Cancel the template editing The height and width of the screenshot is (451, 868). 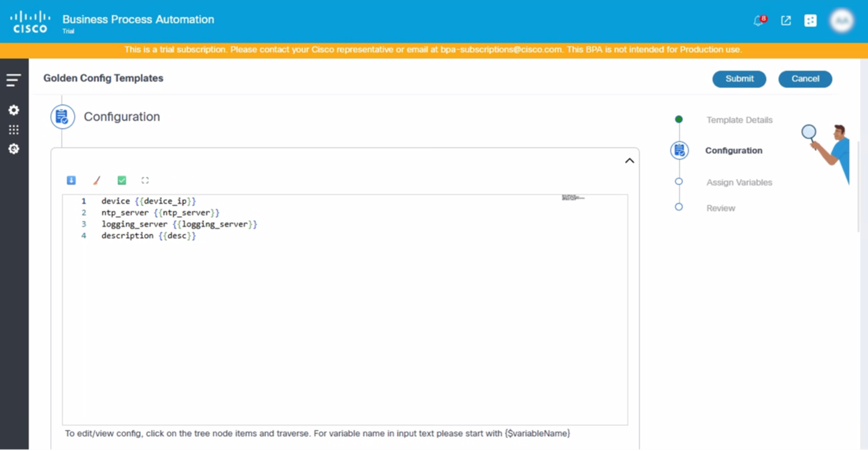(x=805, y=79)
